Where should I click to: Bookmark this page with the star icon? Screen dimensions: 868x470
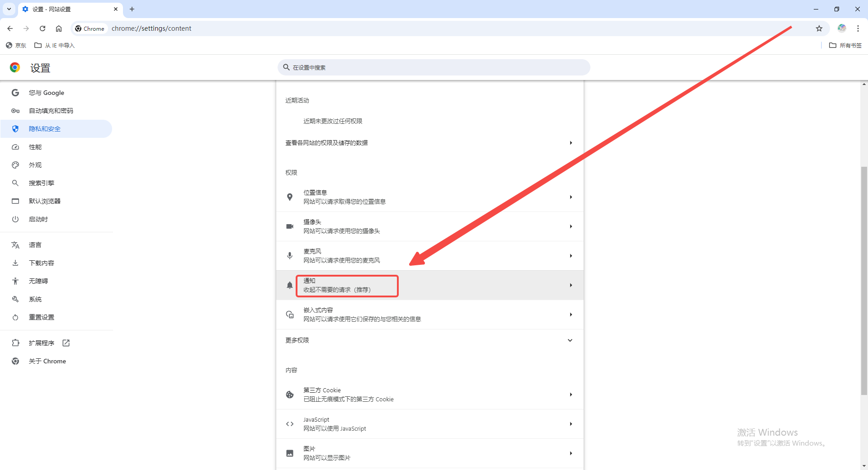pyautogui.click(x=819, y=28)
